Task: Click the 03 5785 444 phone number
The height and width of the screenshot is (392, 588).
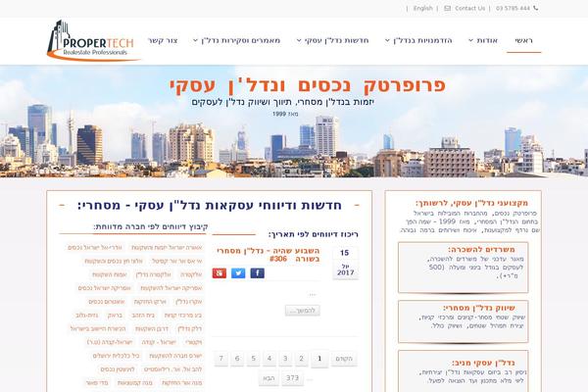Action: point(513,8)
